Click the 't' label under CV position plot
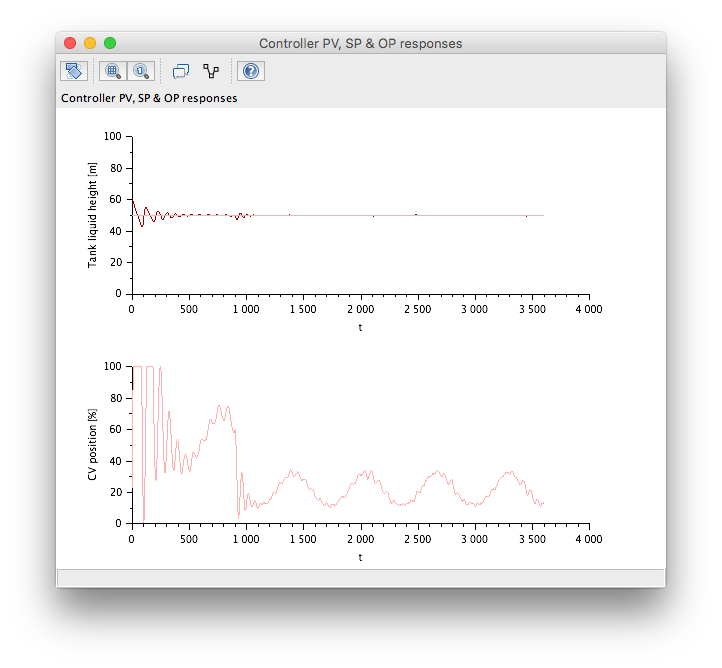The height and width of the screenshot is (668, 722). coord(360,558)
